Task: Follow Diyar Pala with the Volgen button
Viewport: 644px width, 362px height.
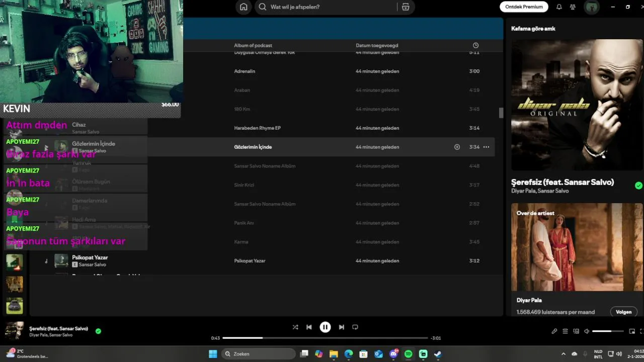Action: point(623,312)
